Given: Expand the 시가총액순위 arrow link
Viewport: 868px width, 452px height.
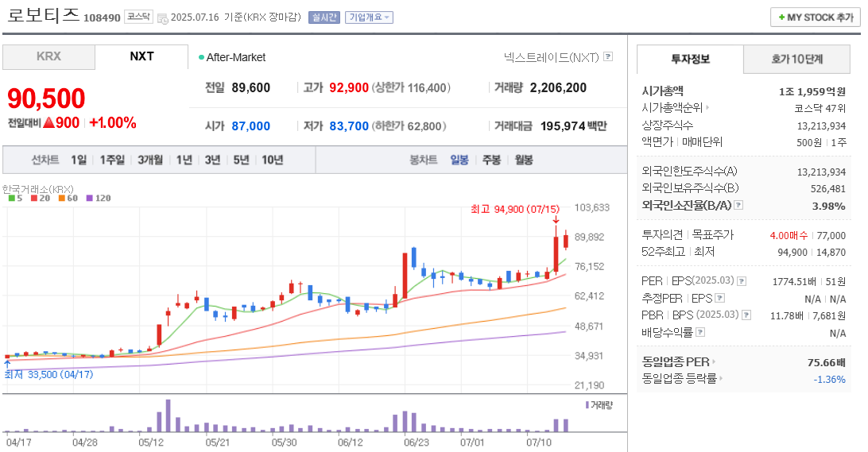Looking at the screenshot, I should point(707,108).
